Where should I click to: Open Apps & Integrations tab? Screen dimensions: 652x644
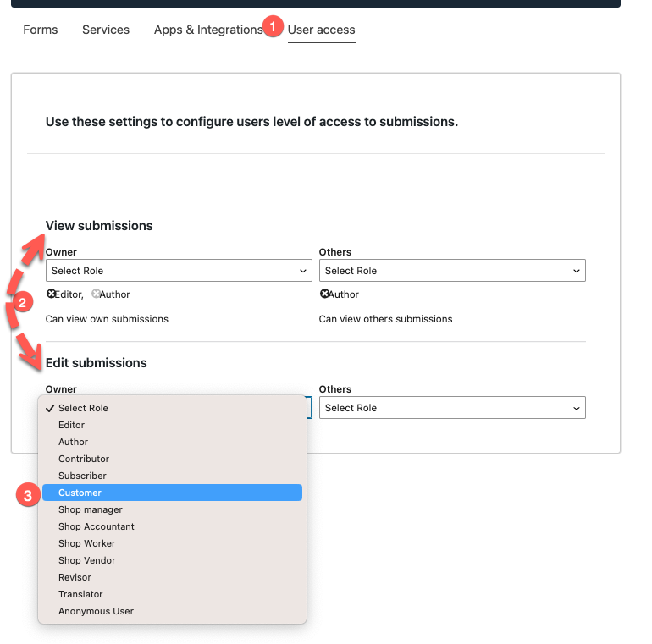point(208,30)
